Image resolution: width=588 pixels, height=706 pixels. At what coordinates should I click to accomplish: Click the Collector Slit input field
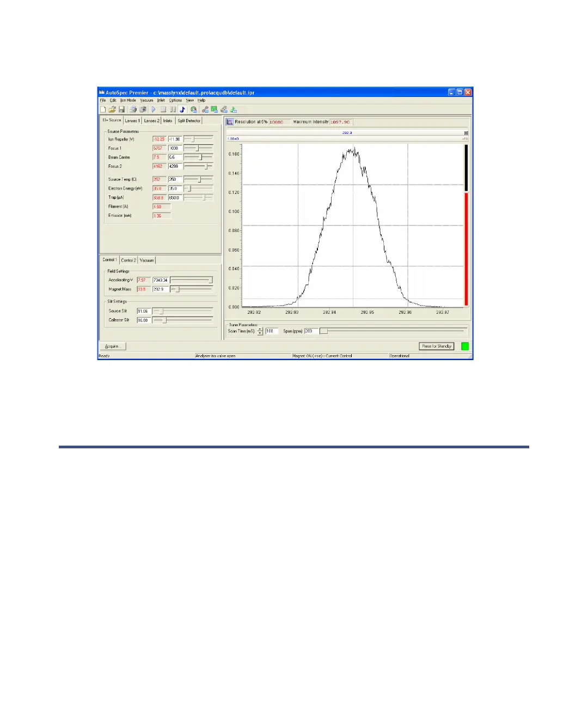coord(143,320)
